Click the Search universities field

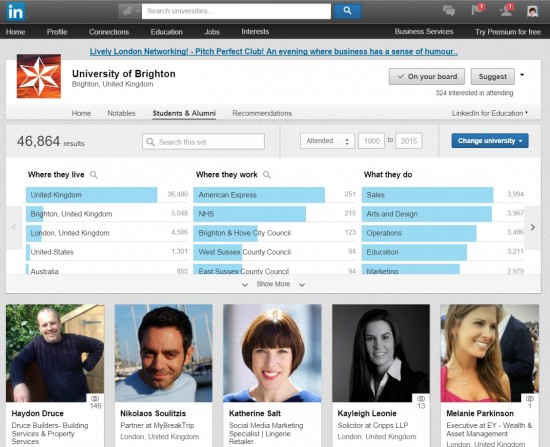click(x=236, y=11)
